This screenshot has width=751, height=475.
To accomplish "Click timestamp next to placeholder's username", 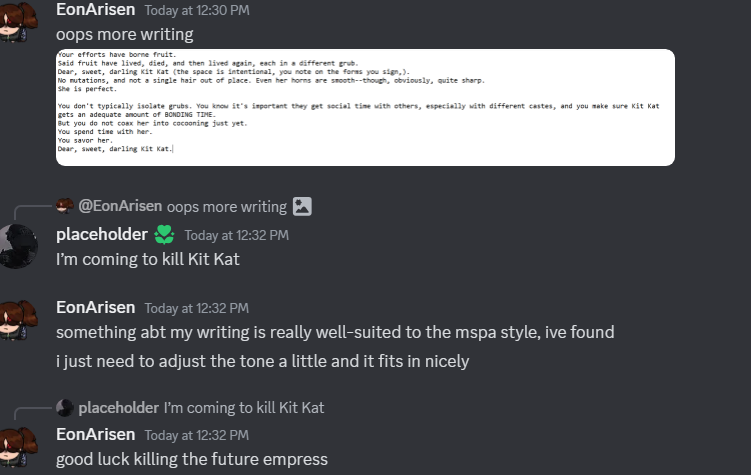I will [x=236, y=236].
